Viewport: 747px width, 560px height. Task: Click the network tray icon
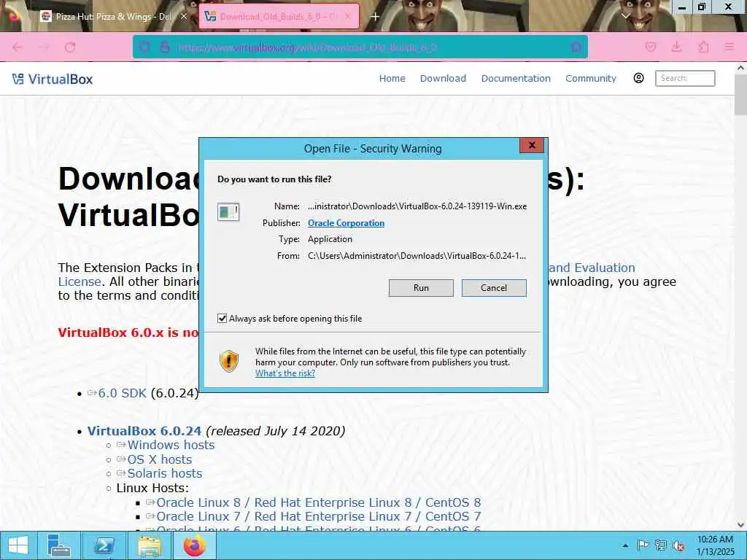point(660,545)
